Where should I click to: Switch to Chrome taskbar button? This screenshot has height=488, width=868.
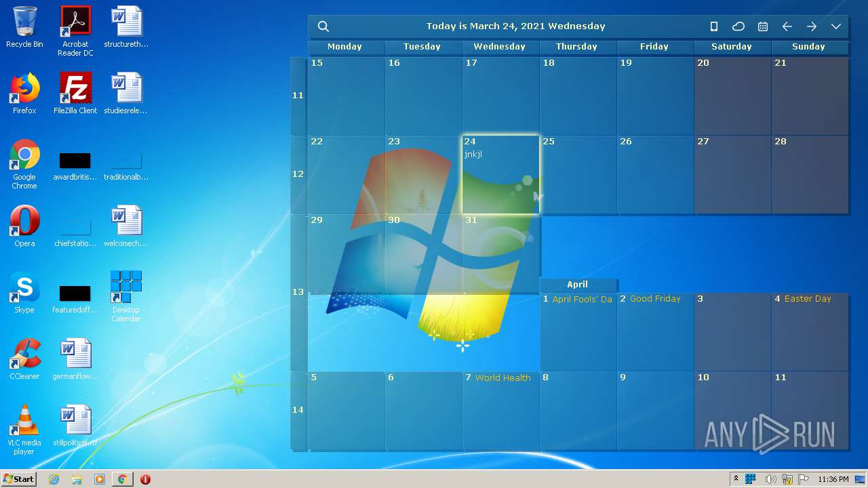[122, 479]
